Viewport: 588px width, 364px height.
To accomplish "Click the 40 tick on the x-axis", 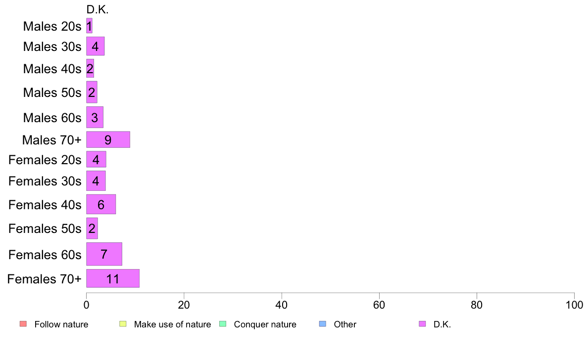I will (282, 305).
